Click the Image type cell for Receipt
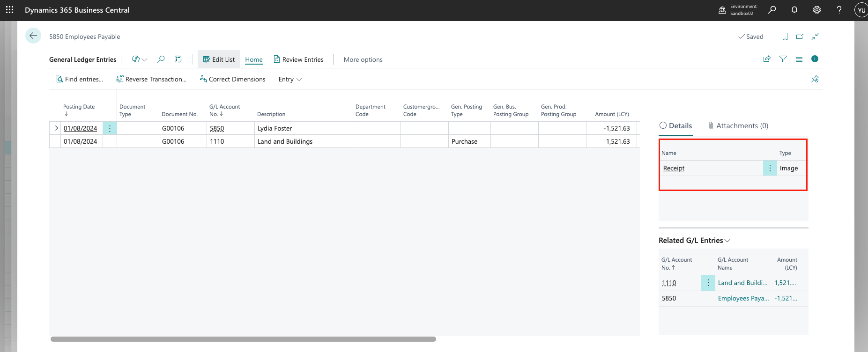The image size is (868, 352). point(789,168)
